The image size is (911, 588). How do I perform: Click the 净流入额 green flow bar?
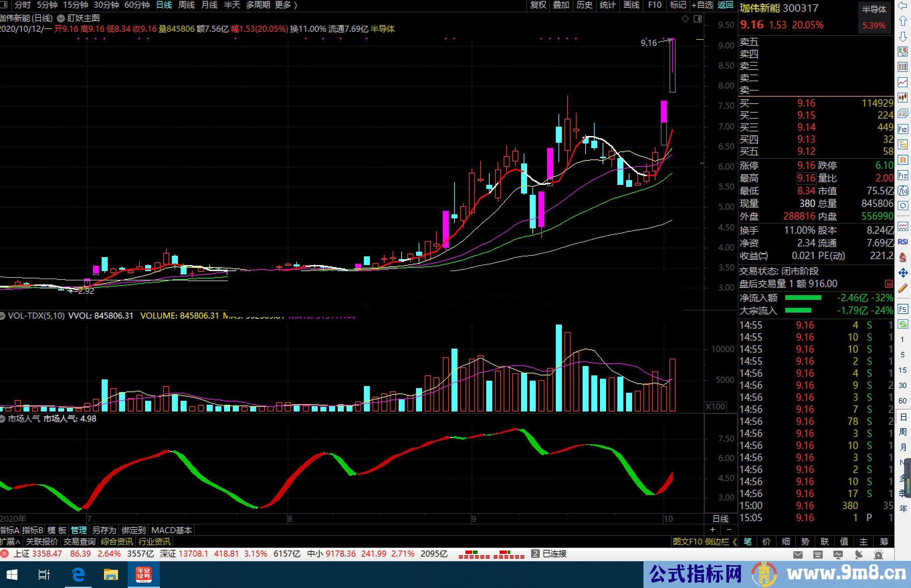click(803, 298)
